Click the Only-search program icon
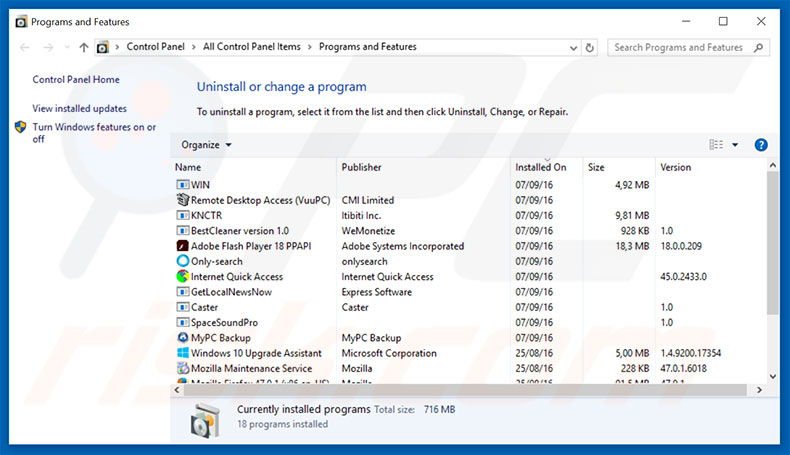 point(182,261)
